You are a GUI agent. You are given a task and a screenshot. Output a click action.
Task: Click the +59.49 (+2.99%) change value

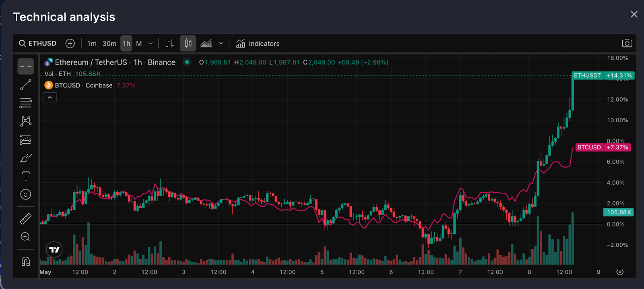(363, 62)
